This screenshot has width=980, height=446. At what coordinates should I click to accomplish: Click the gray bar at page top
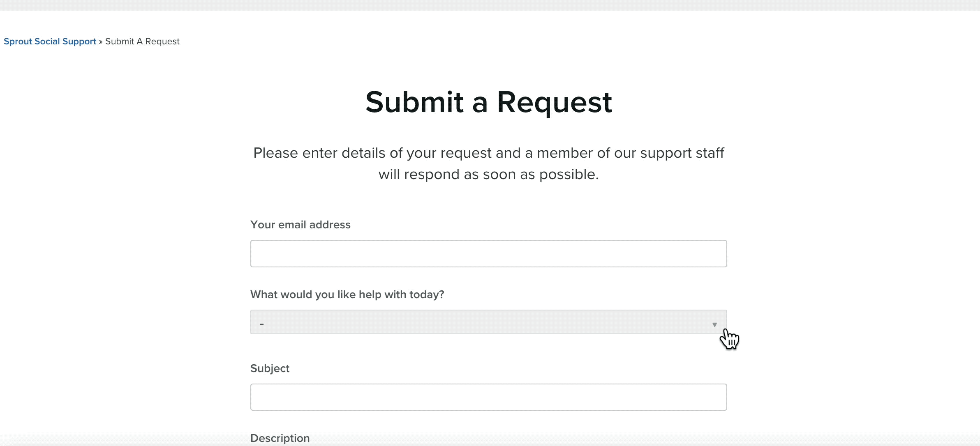pos(490,5)
